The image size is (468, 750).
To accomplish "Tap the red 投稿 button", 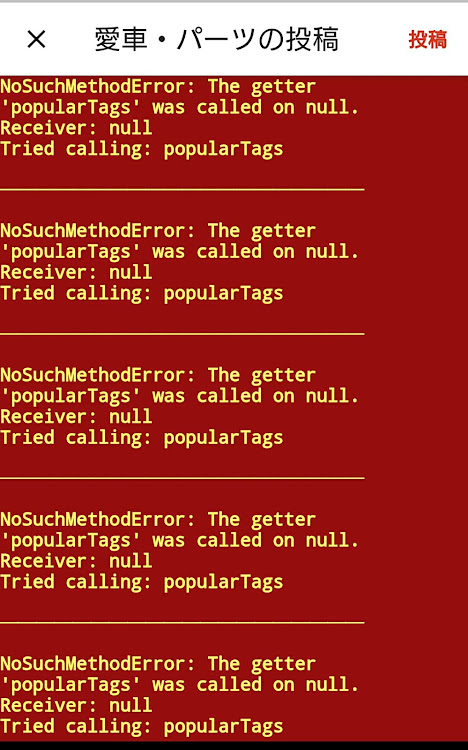I will click(428, 39).
